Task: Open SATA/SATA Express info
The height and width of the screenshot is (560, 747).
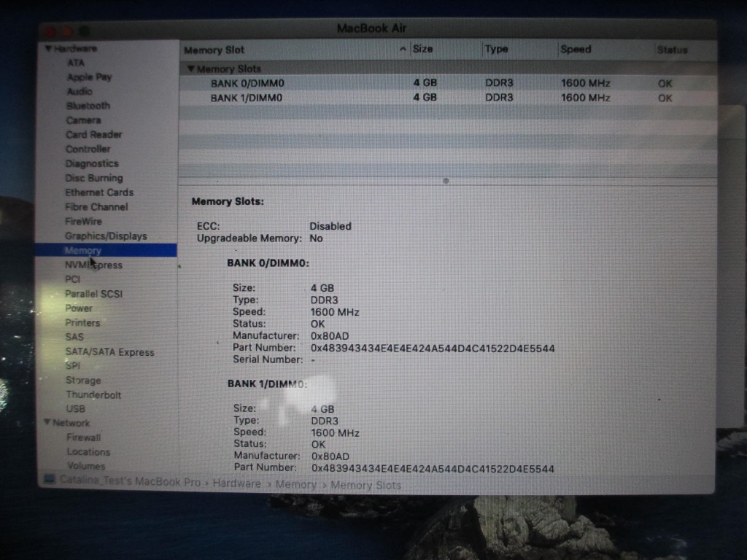Action: coord(109,352)
